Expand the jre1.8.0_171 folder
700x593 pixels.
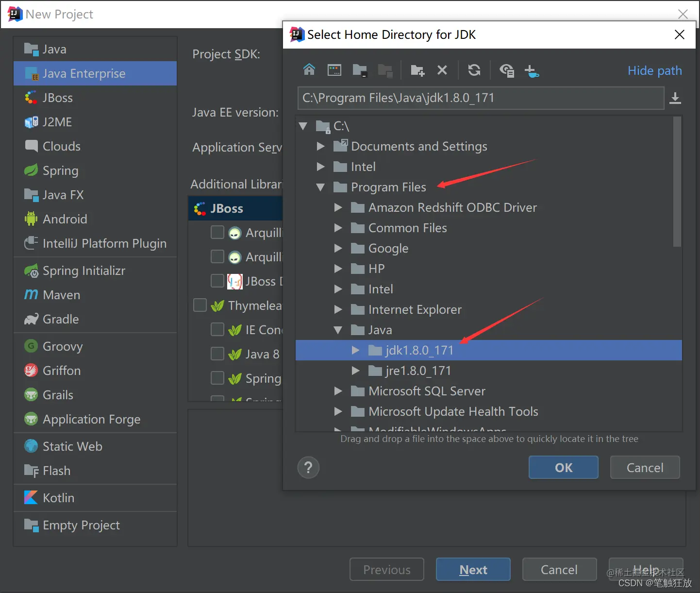point(356,371)
